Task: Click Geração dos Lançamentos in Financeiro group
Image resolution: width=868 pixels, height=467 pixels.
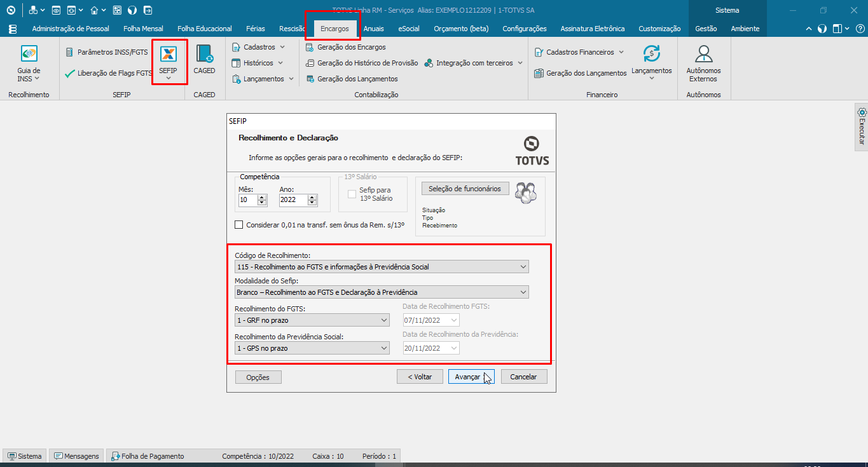Action: 581,73
